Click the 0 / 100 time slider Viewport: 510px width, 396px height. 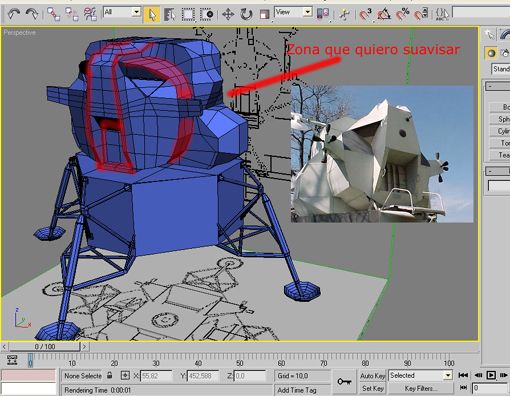point(45,347)
